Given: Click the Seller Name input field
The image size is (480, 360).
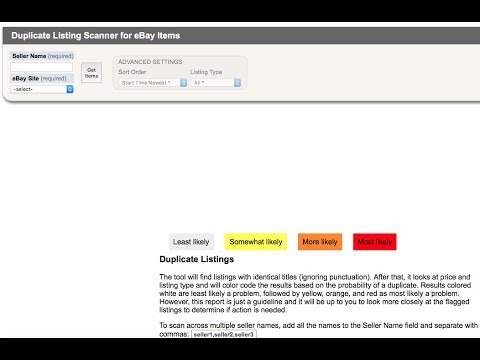Looking at the screenshot, I should click(42, 67).
